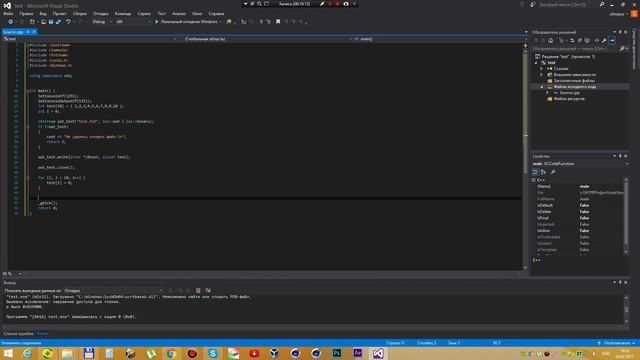
Task: Open Photoshop from taskbar
Action: coord(337,353)
